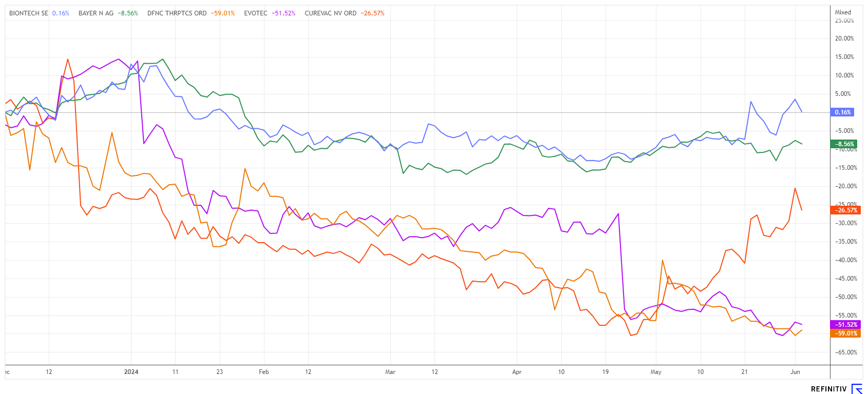The height and width of the screenshot is (394, 868).
Task: Select the Mar time axis marker
Action: (x=390, y=372)
